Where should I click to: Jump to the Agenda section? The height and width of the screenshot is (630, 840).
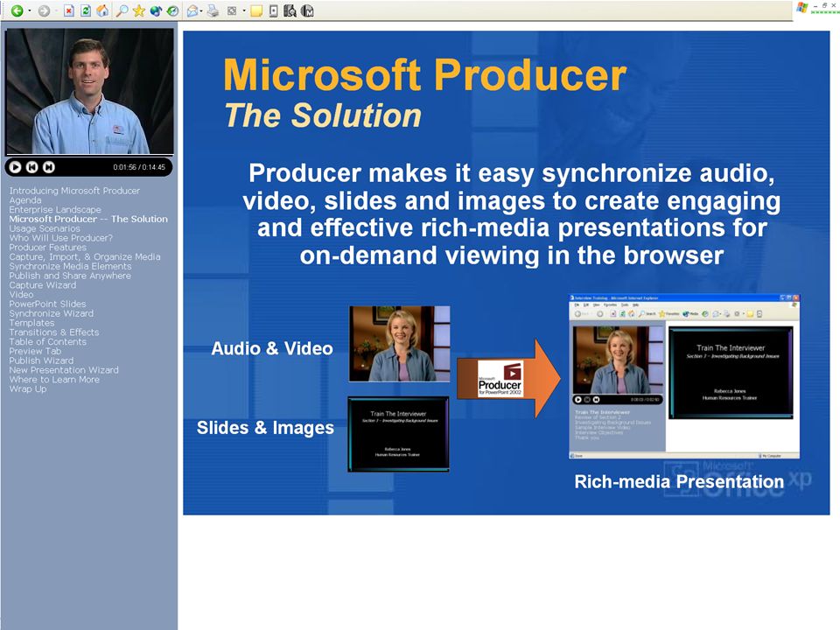tap(25, 200)
